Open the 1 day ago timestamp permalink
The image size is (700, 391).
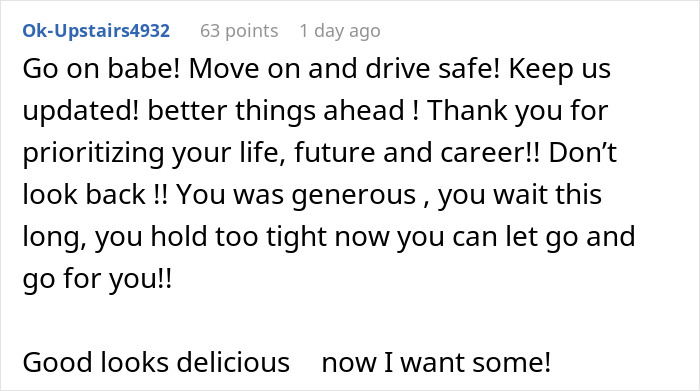tap(340, 31)
